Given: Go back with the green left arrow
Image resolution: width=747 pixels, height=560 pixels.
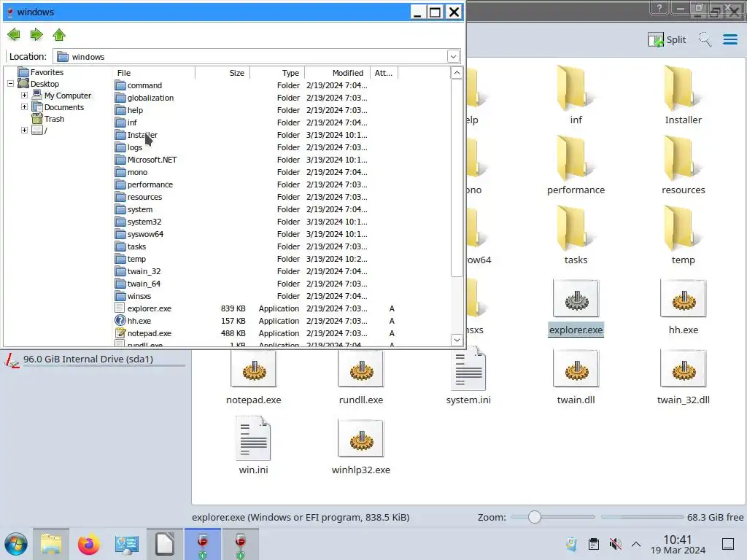Looking at the screenshot, I should tap(14, 34).
